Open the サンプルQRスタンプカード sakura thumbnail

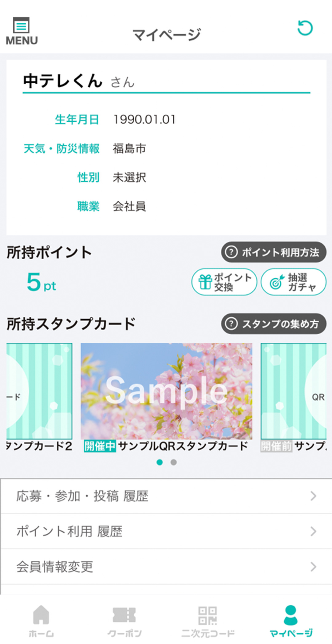coord(166,391)
